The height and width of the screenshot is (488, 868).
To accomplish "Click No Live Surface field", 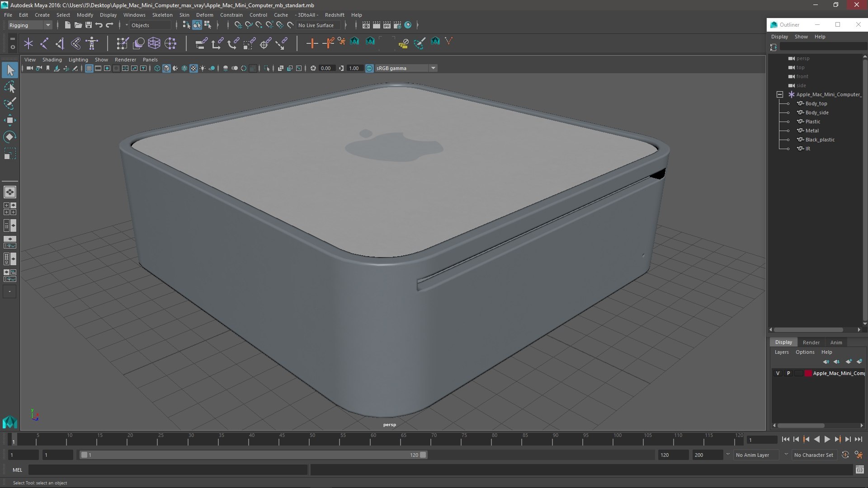I will (319, 25).
